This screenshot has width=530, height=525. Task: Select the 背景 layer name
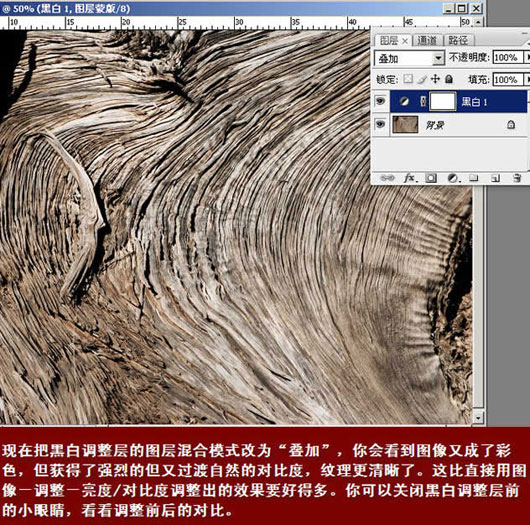pyautogui.click(x=434, y=125)
